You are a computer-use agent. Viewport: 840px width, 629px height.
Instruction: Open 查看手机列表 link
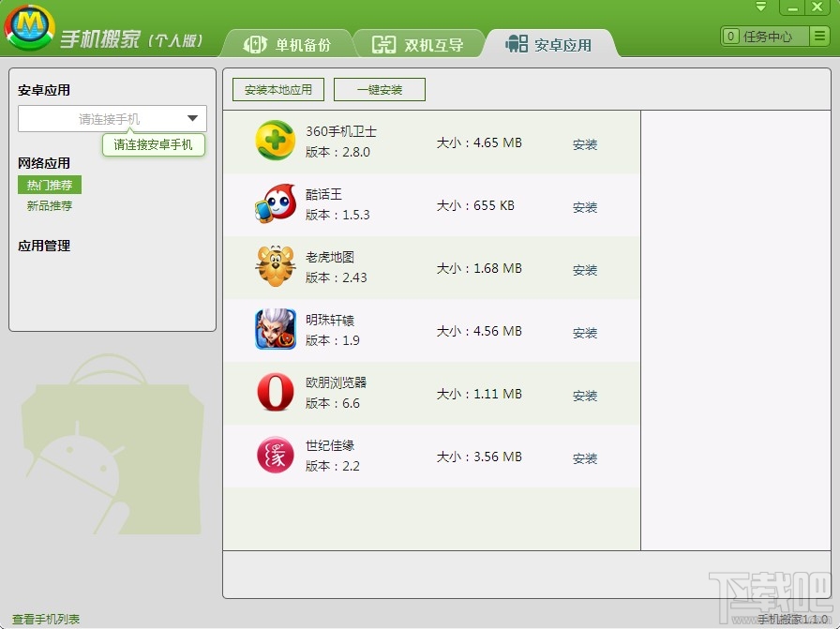pyautogui.click(x=46, y=620)
